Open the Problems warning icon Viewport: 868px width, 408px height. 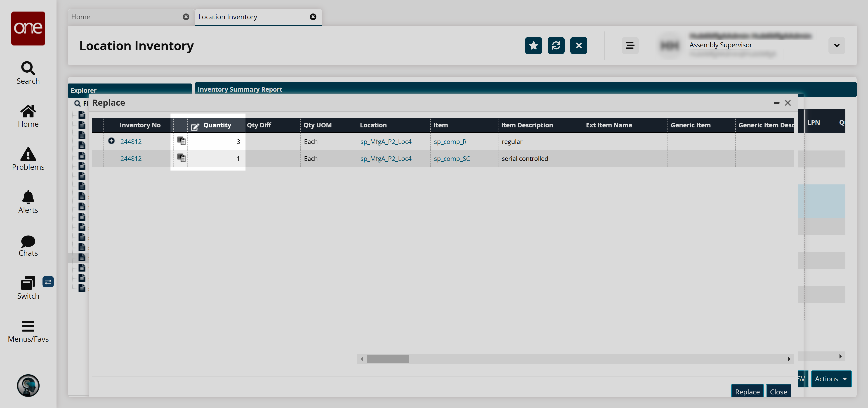point(28,155)
